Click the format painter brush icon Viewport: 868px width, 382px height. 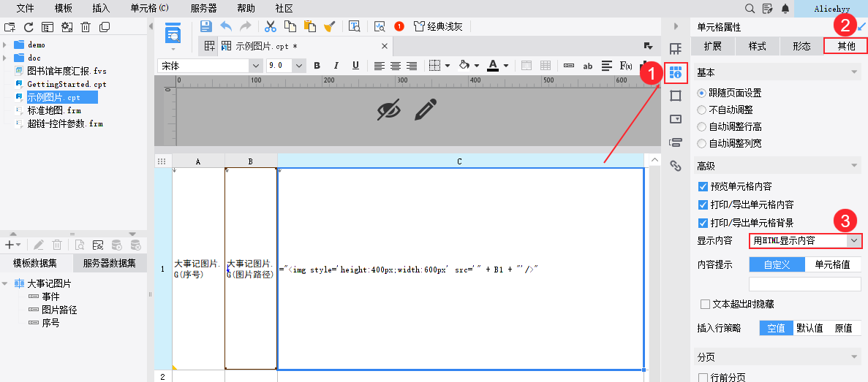point(329,26)
